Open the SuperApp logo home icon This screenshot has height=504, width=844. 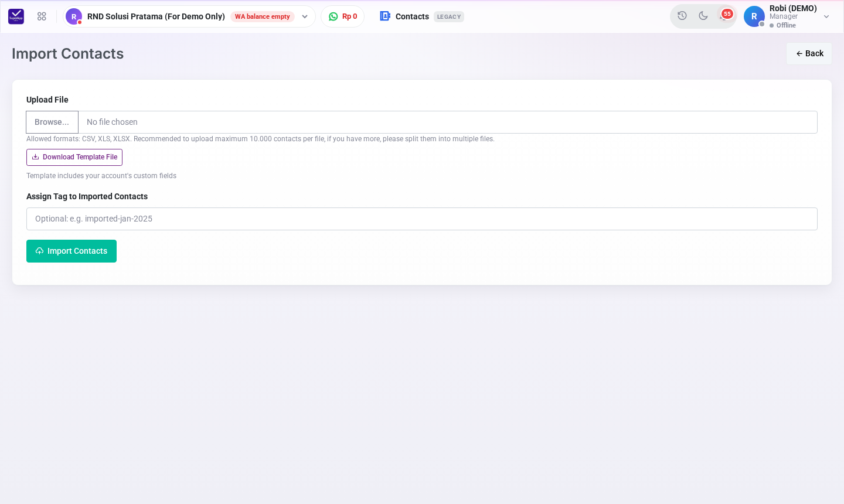coord(16,16)
